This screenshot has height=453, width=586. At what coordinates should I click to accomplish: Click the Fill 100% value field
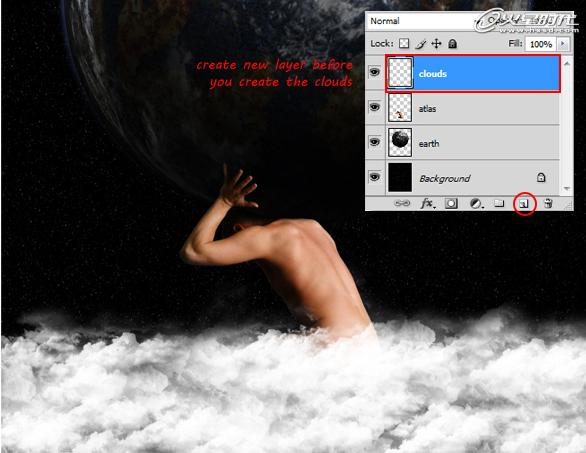tap(541, 44)
